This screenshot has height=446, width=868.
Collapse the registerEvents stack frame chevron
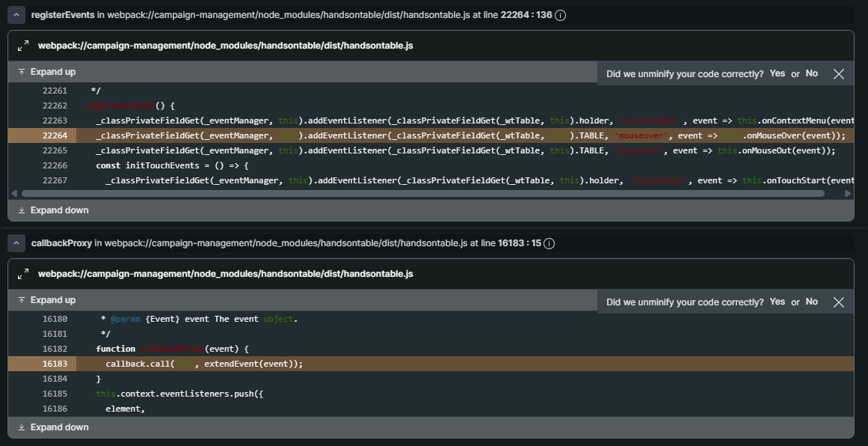point(16,15)
